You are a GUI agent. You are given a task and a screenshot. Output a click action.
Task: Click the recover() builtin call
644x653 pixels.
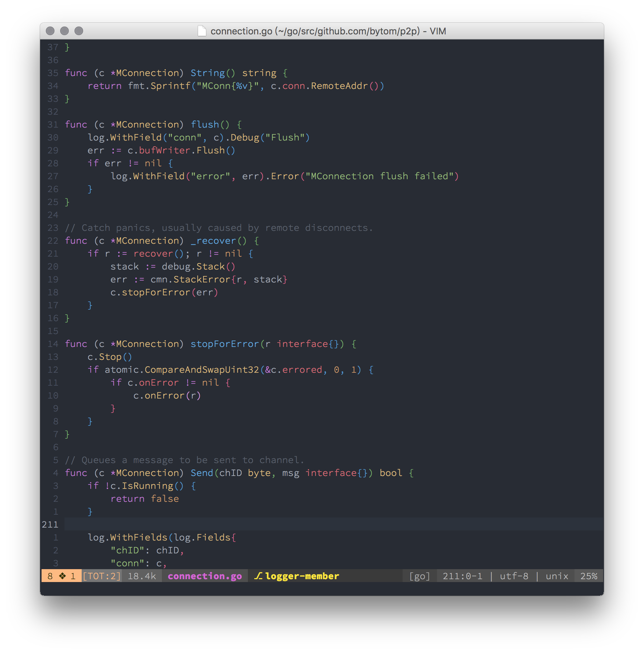point(158,253)
